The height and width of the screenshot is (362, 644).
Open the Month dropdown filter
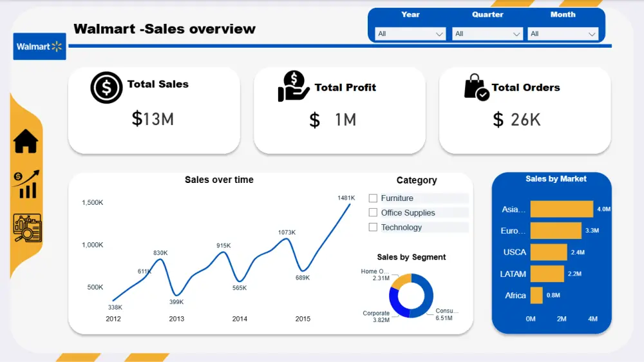click(x=563, y=33)
